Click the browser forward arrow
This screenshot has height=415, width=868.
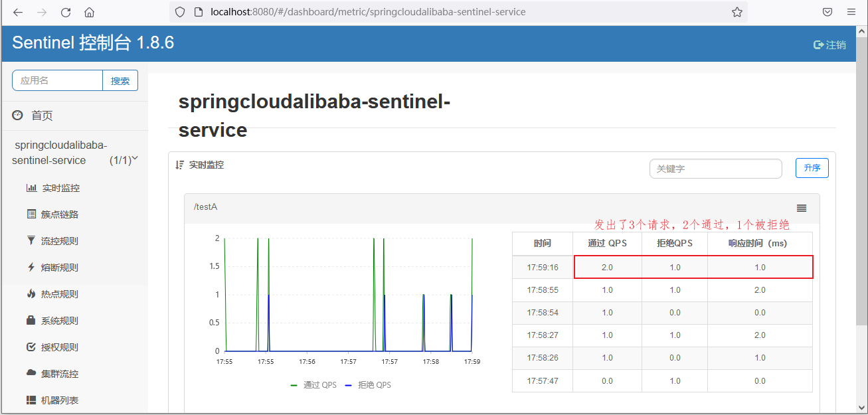point(42,12)
